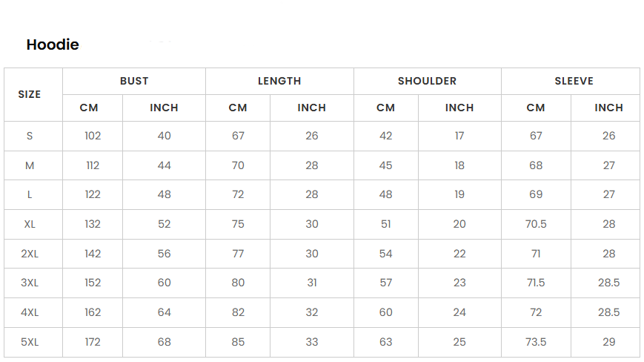Image resolution: width=644 pixels, height=362 pixels.
Task: Select the 3XL size row label
Action: [x=30, y=283]
